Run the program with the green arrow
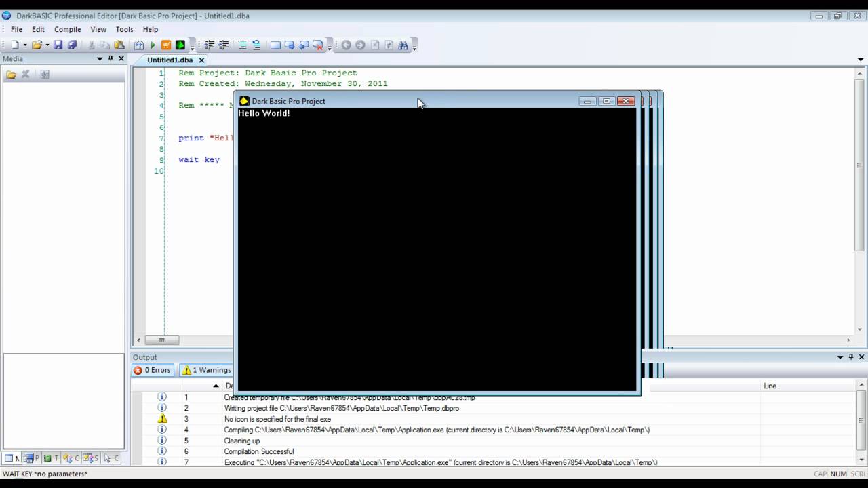The height and width of the screenshot is (488, 868). 153,45
